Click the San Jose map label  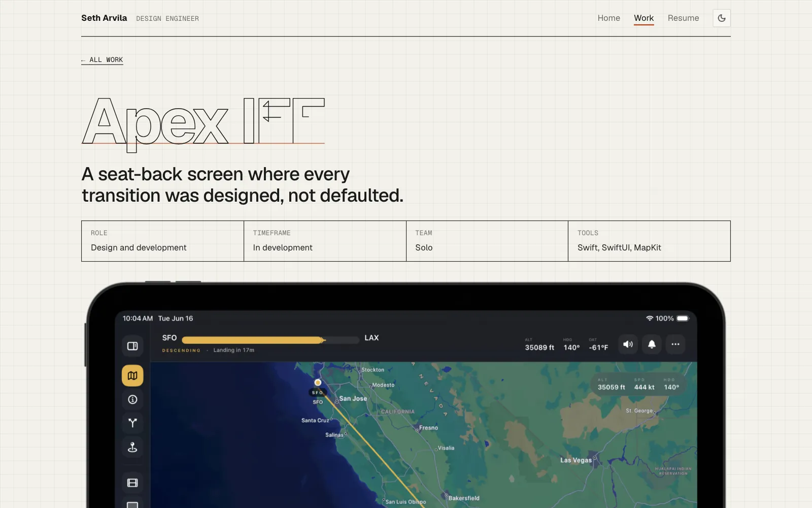tap(353, 399)
